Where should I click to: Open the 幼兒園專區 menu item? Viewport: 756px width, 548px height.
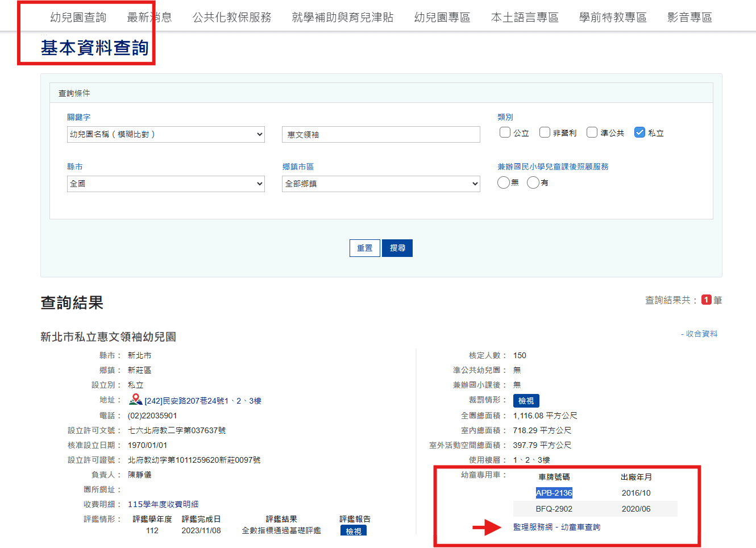[442, 17]
